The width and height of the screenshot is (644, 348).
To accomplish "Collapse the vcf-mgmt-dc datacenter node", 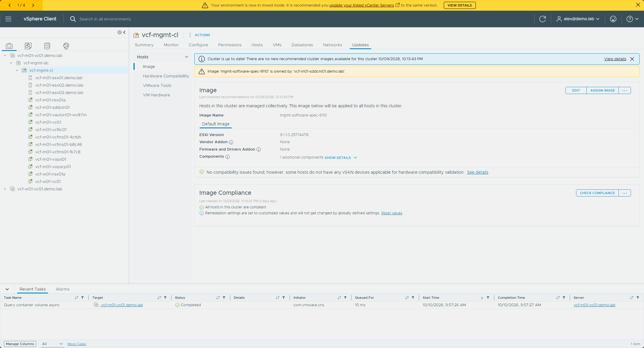I will point(11,63).
